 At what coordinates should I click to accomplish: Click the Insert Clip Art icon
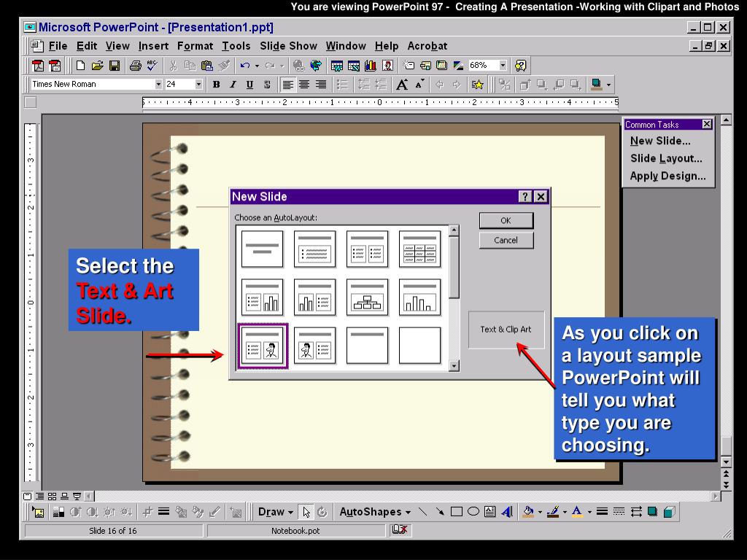coord(388,65)
